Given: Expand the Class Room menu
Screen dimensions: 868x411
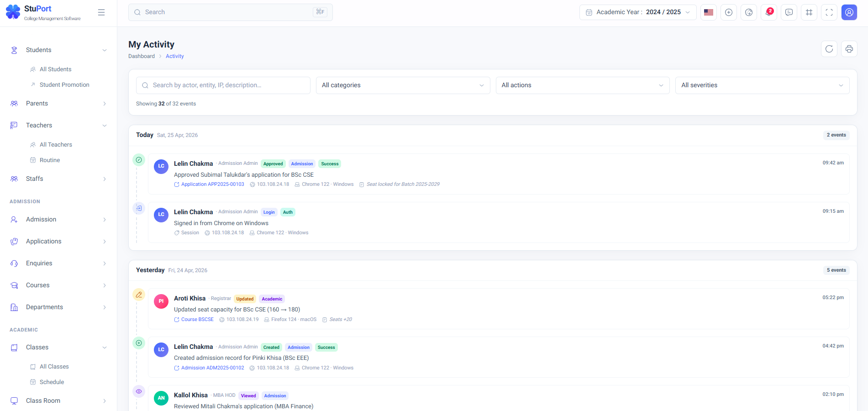Looking at the screenshot, I should click(105, 401).
